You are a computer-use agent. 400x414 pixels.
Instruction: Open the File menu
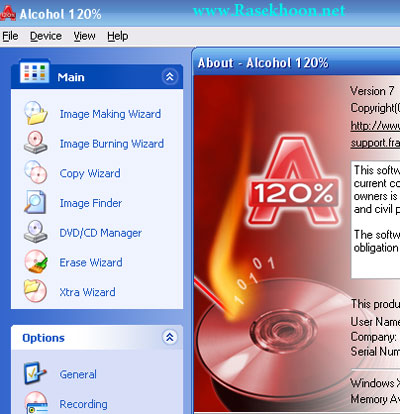coord(10,36)
